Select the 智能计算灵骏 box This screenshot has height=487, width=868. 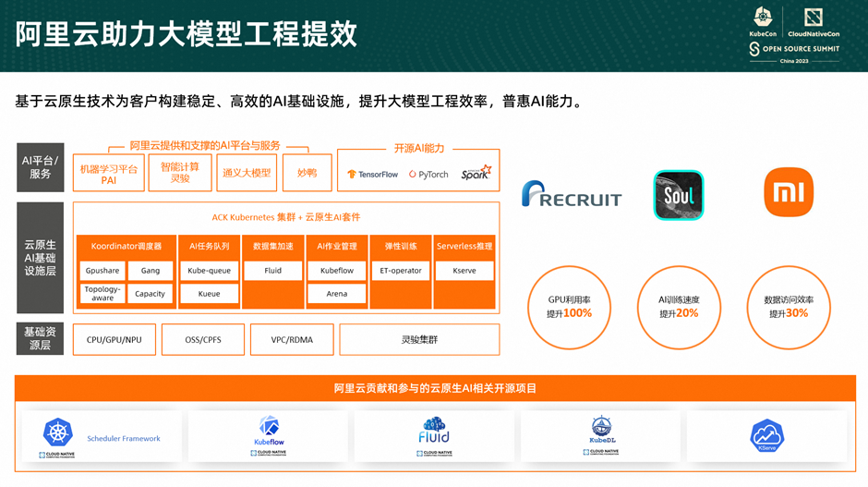180,173
